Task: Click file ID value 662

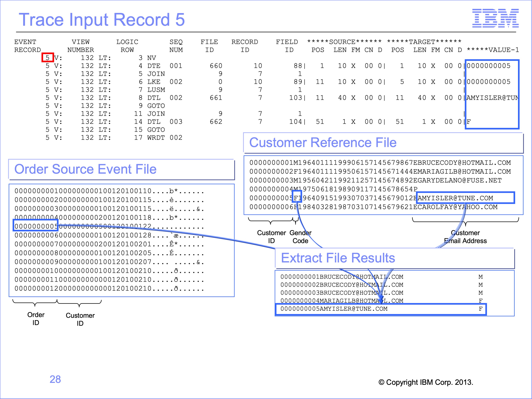Action: (216, 122)
